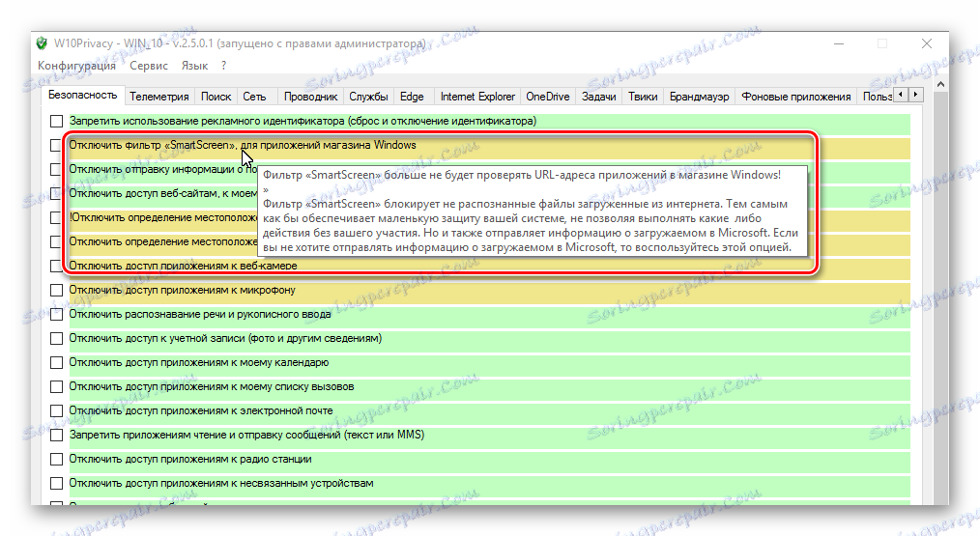Image resolution: width=980 pixels, height=536 pixels.
Task: Click text 'Отключить доступ приложениям к радио станции'
Action: coord(190,459)
